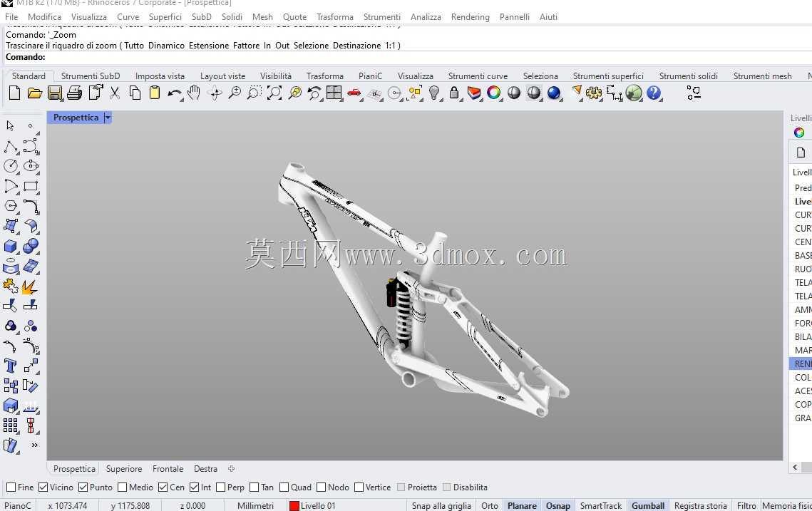Click Registra storia in status bar
The width and height of the screenshot is (812, 511).
point(700,505)
